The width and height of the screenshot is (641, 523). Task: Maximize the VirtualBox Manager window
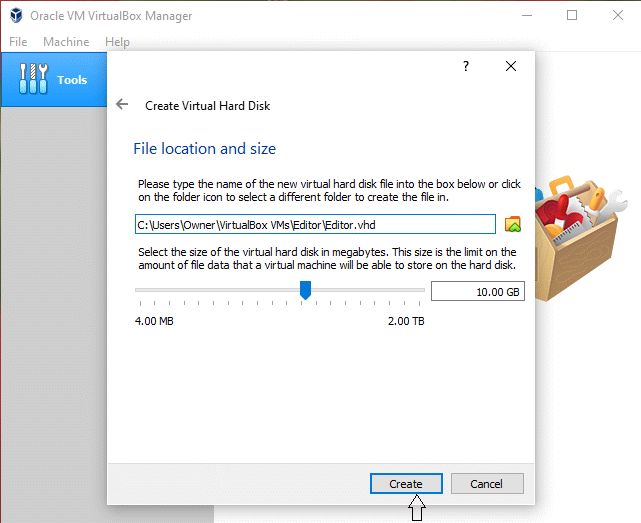(x=572, y=16)
